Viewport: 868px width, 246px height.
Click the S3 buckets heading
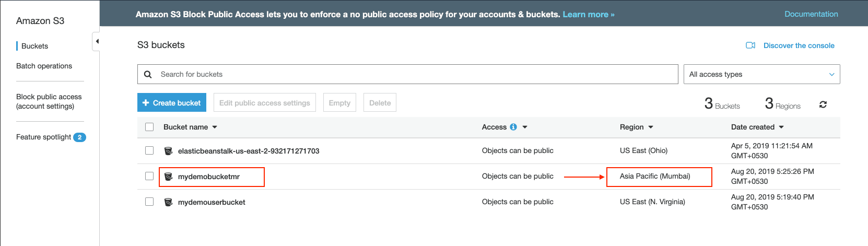coord(161,45)
